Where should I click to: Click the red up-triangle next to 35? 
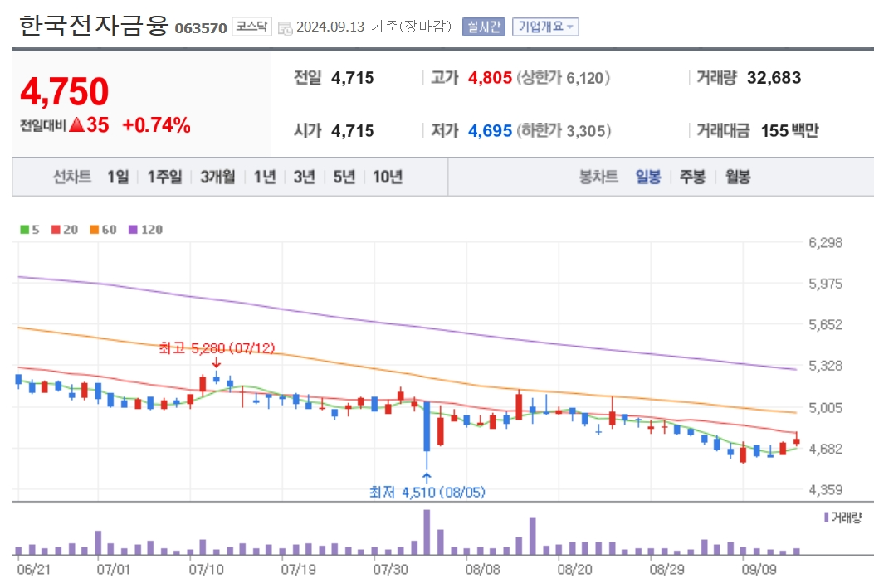click(x=77, y=124)
